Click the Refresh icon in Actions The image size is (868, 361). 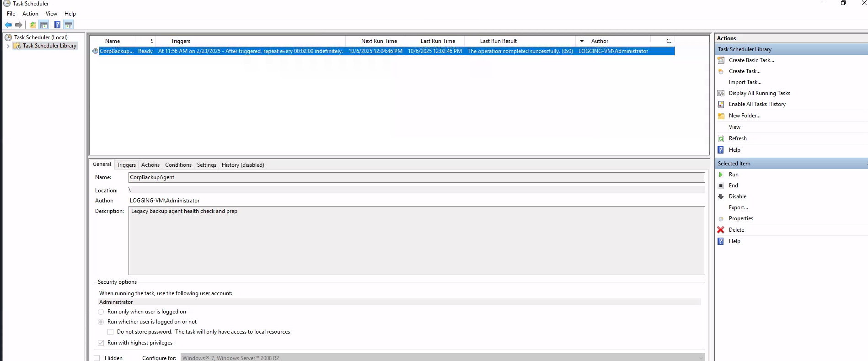(x=721, y=138)
